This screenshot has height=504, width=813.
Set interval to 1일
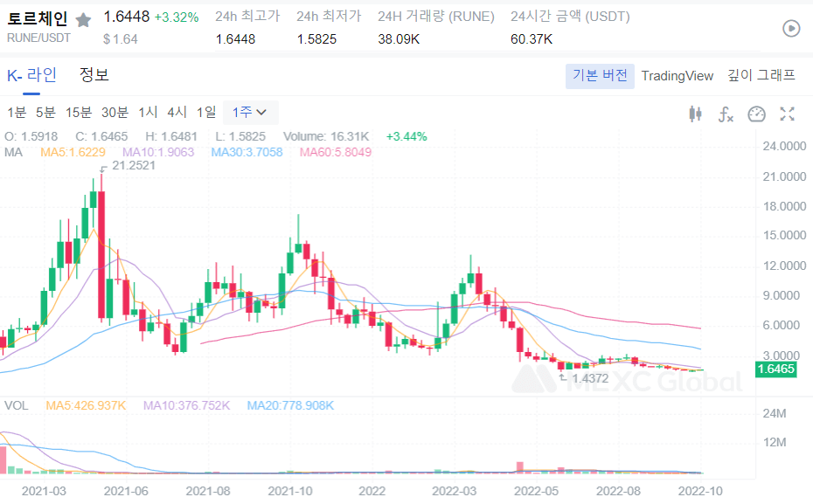[206, 113]
